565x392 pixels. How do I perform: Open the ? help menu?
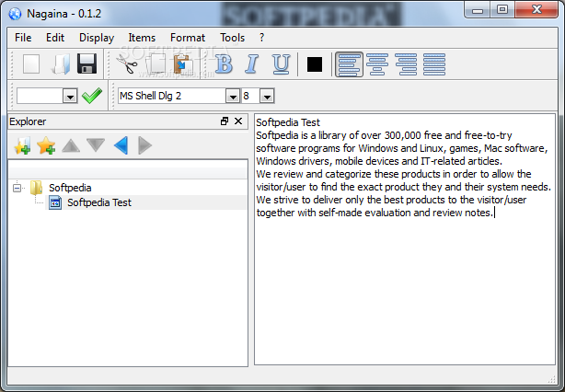pyautogui.click(x=261, y=38)
